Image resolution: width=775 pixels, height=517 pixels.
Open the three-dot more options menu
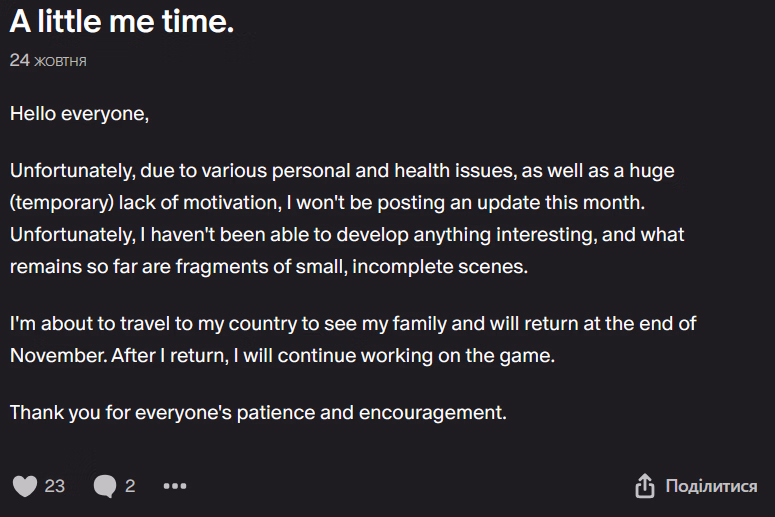pos(175,486)
